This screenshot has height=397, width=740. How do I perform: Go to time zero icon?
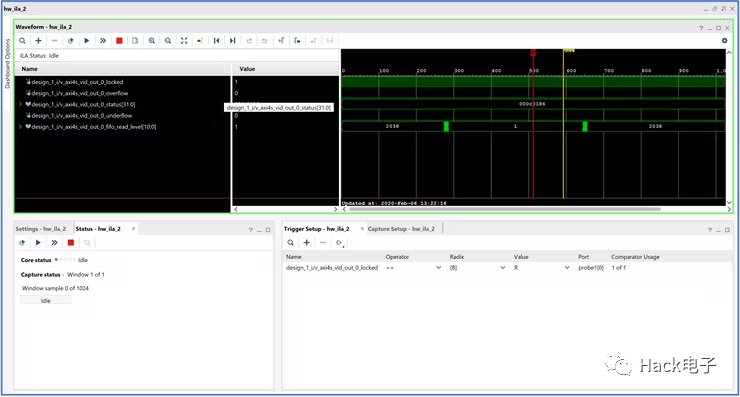point(216,41)
